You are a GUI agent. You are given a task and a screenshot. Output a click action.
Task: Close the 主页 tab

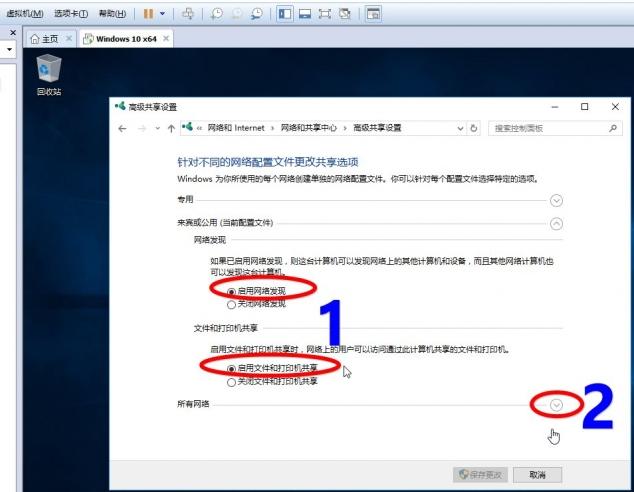click(x=69, y=38)
